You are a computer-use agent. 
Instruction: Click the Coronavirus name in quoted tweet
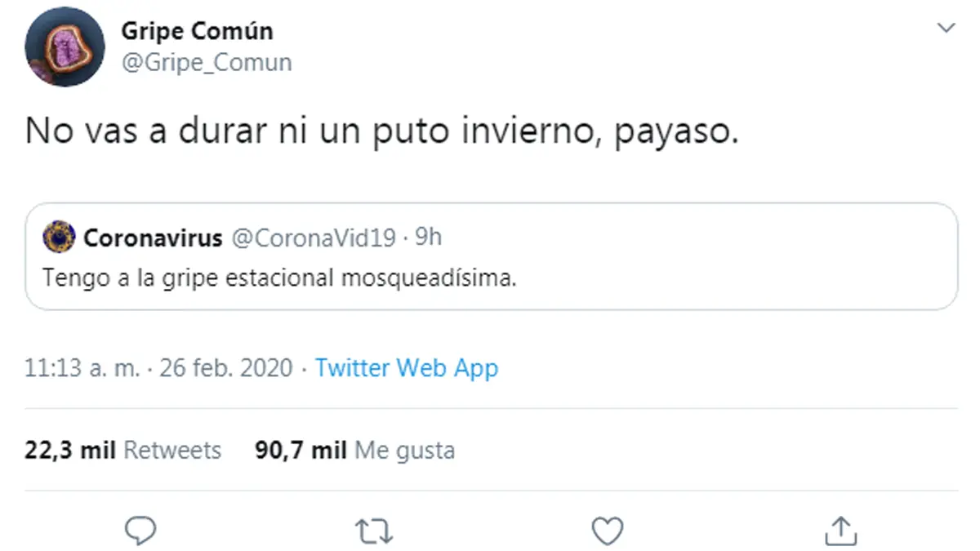point(153,238)
